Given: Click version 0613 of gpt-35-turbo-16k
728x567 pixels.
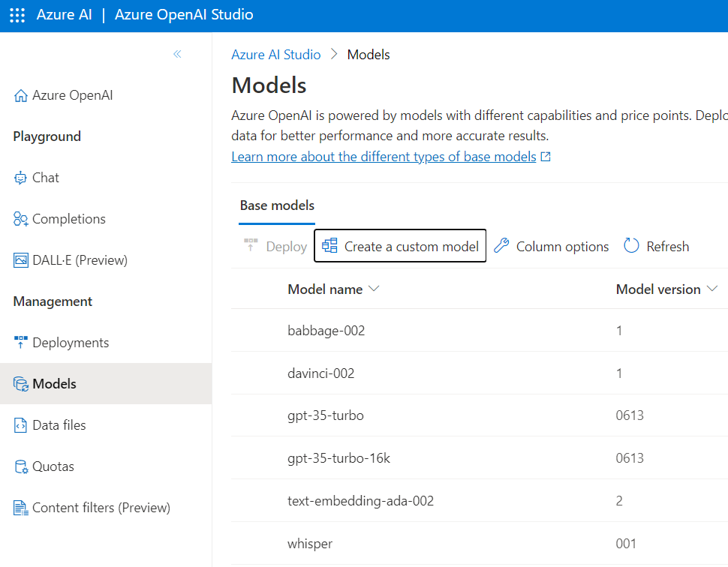Looking at the screenshot, I should [x=630, y=458].
